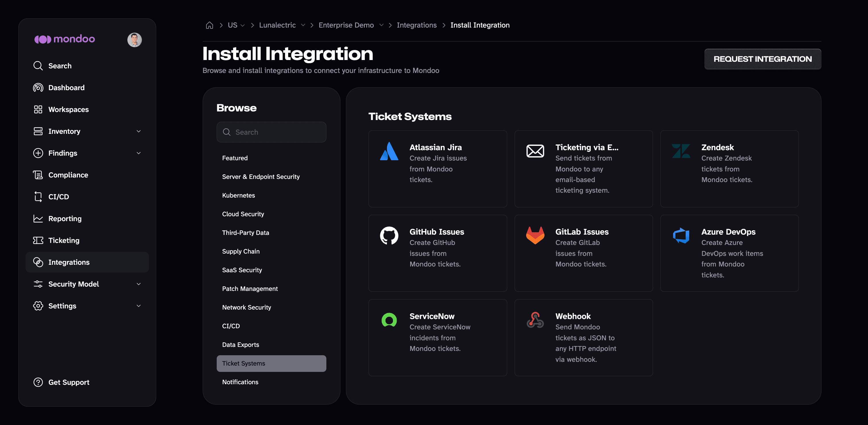Click the Reporting chart icon
The height and width of the screenshot is (425, 868).
pyautogui.click(x=38, y=219)
